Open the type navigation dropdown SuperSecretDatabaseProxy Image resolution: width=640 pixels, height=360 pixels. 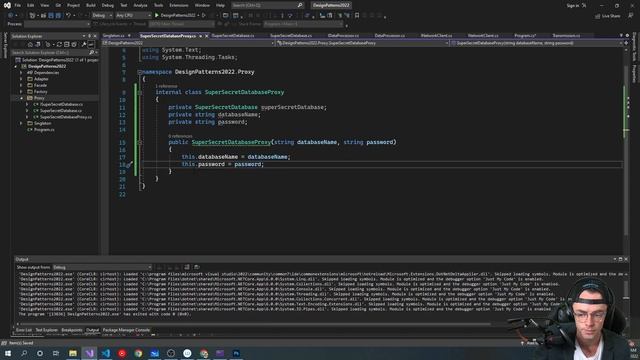363,43
